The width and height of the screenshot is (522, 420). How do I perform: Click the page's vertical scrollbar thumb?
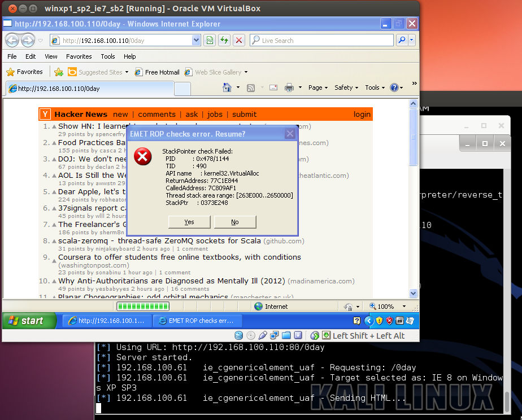[413, 137]
